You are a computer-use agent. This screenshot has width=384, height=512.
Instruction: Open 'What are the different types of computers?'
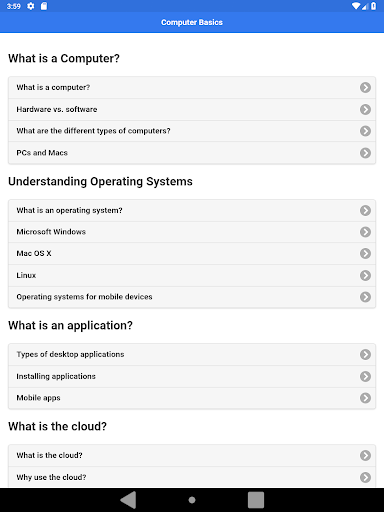192,131
